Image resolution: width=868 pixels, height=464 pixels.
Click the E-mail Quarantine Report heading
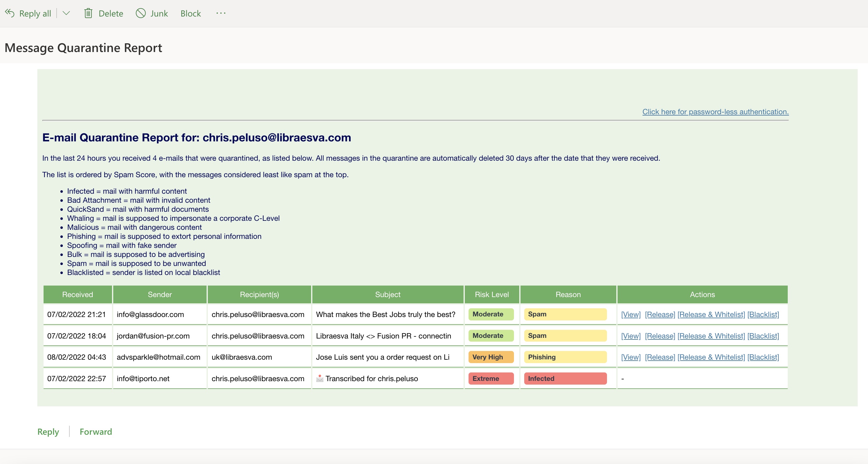tap(196, 138)
